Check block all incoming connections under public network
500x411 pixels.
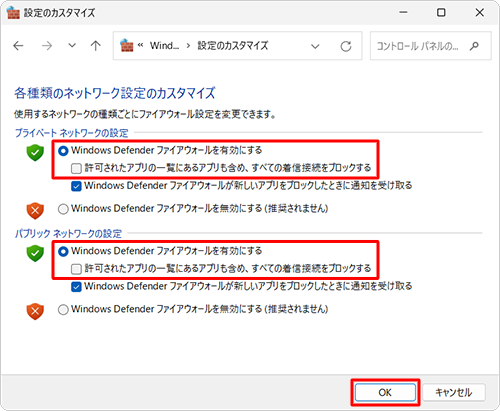[x=76, y=269]
